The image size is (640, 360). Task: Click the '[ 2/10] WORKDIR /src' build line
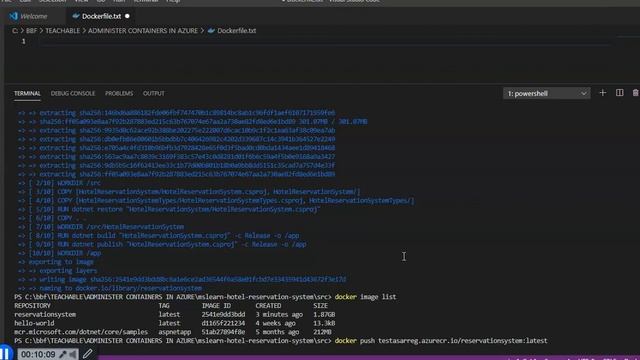pyautogui.click(x=59, y=183)
